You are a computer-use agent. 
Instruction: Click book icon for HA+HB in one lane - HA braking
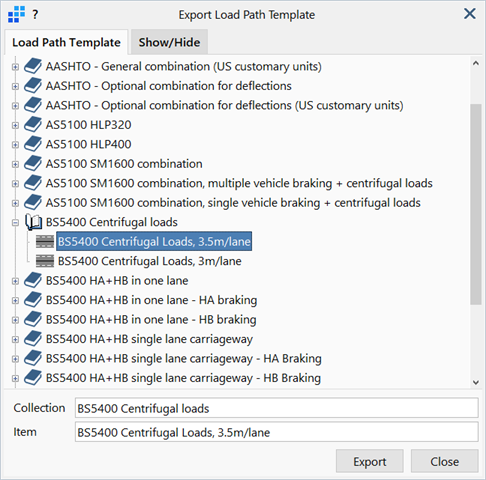click(x=33, y=300)
